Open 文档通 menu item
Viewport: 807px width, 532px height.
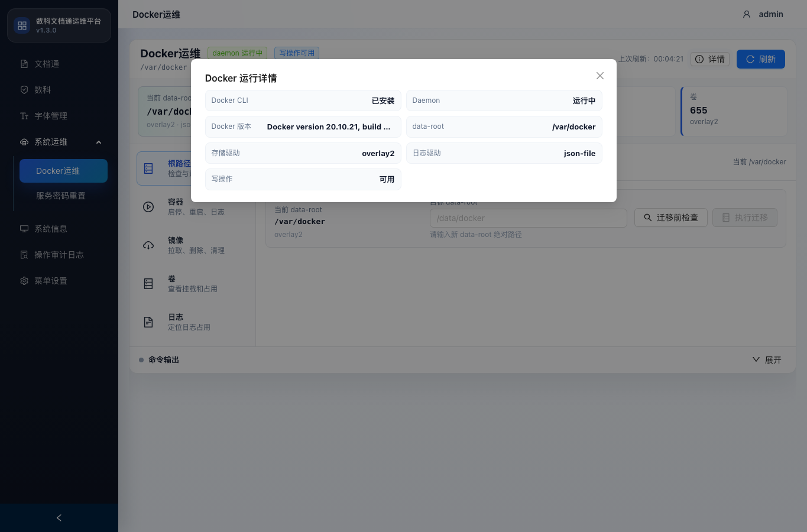tap(59, 64)
